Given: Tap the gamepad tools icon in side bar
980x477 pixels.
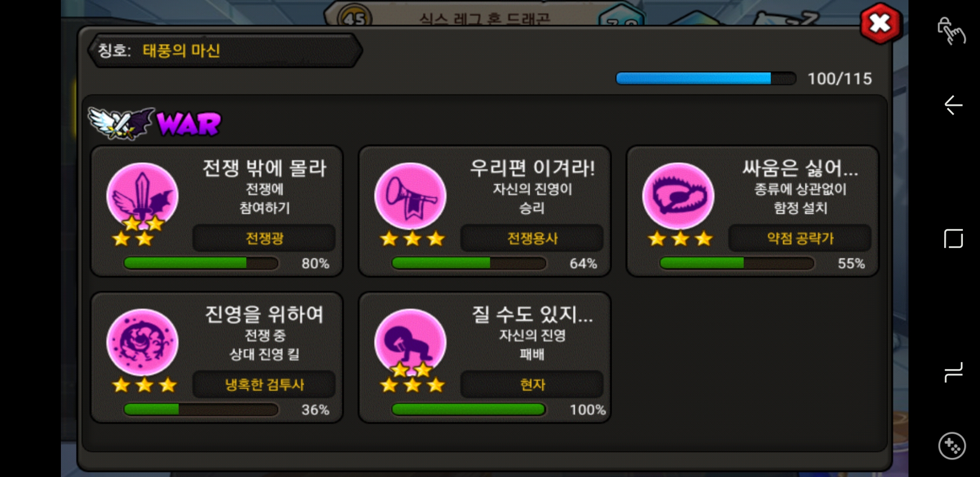Looking at the screenshot, I should pyautogui.click(x=952, y=446).
